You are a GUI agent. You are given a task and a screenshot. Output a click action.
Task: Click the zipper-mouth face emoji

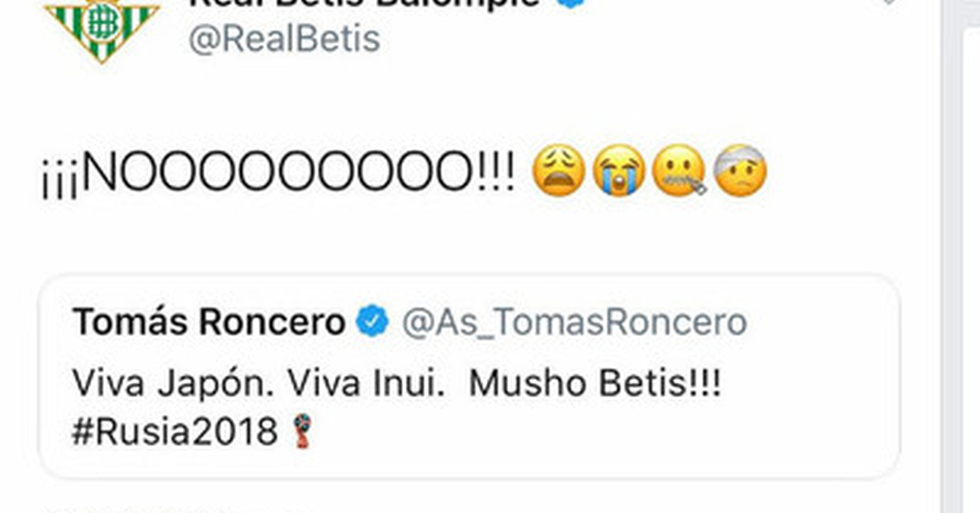click(679, 171)
